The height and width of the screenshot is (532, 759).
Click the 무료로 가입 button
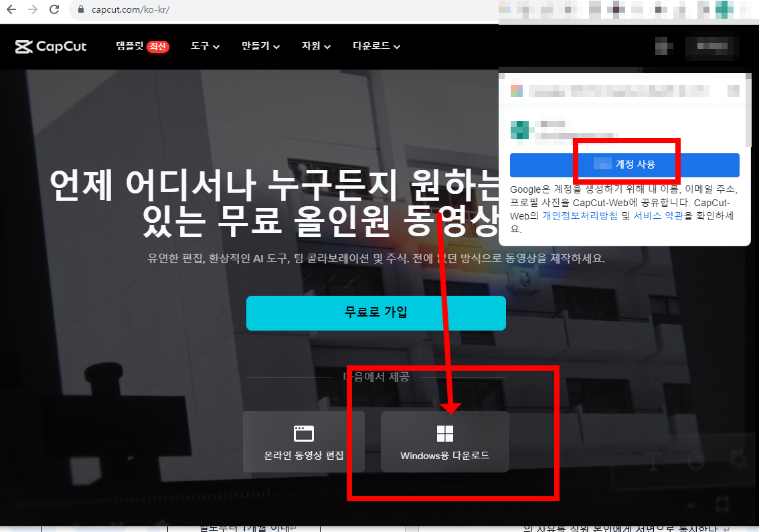(376, 313)
